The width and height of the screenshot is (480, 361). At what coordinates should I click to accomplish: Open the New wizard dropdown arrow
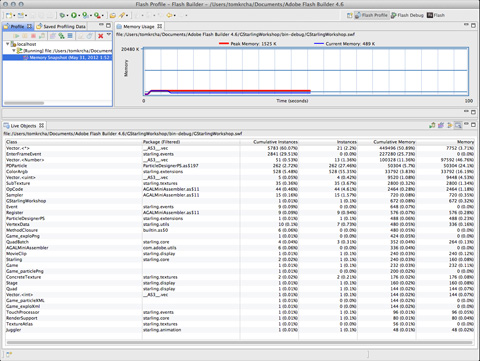14,16
